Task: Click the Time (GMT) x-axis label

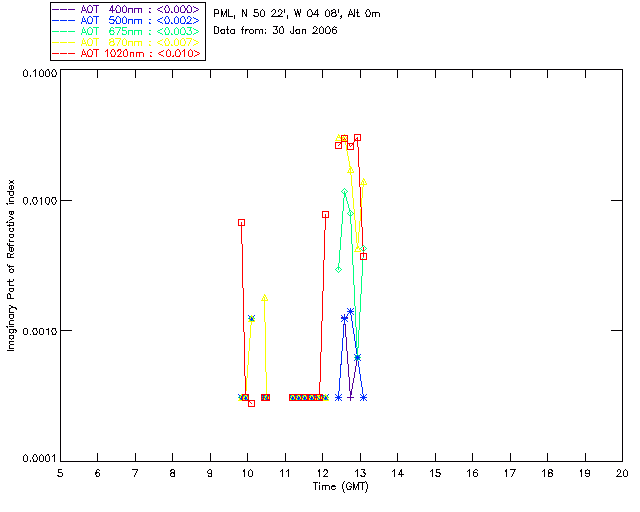Action: point(340,486)
